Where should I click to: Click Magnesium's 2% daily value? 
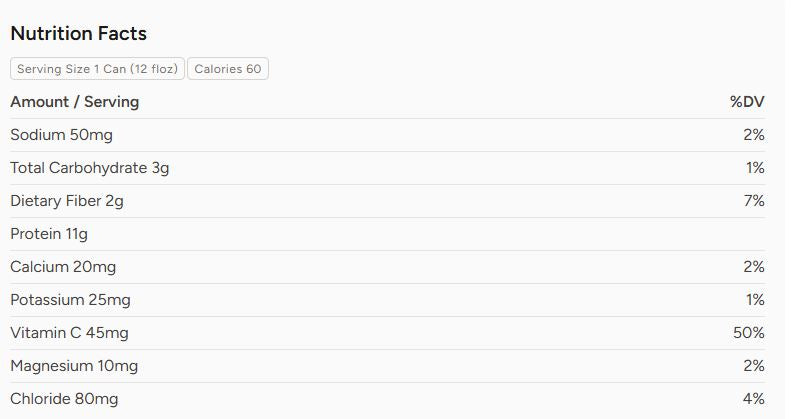click(753, 366)
